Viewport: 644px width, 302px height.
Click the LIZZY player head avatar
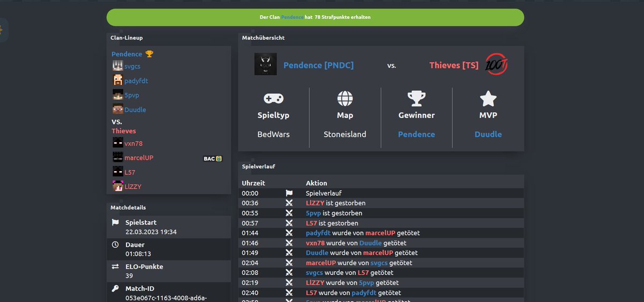coord(118,186)
